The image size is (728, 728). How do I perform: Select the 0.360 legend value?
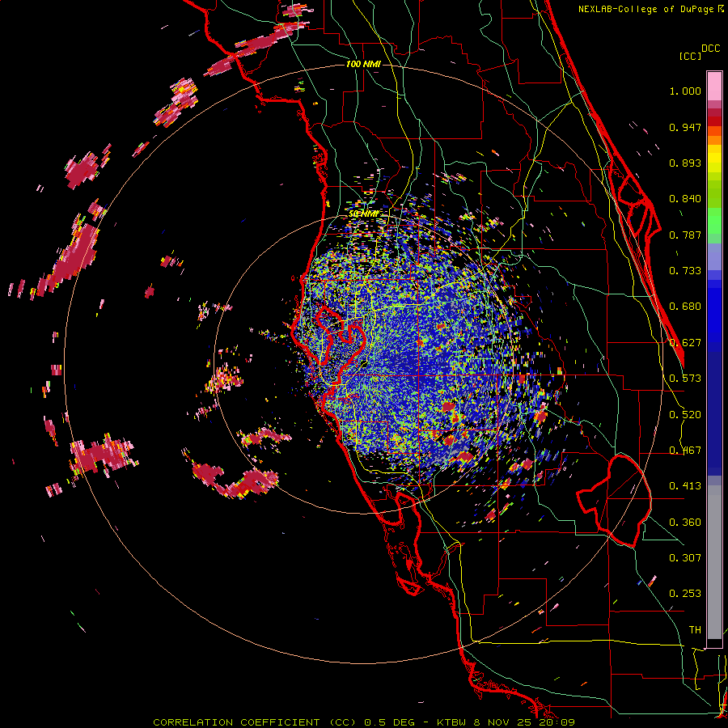tap(685, 523)
